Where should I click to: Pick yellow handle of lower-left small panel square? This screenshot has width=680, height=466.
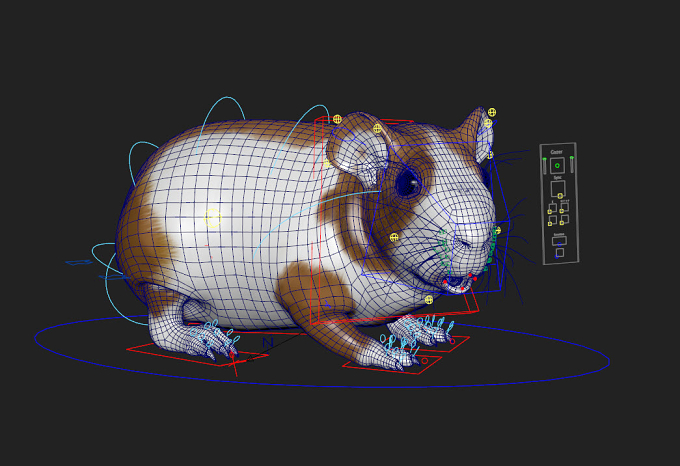coord(550,224)
